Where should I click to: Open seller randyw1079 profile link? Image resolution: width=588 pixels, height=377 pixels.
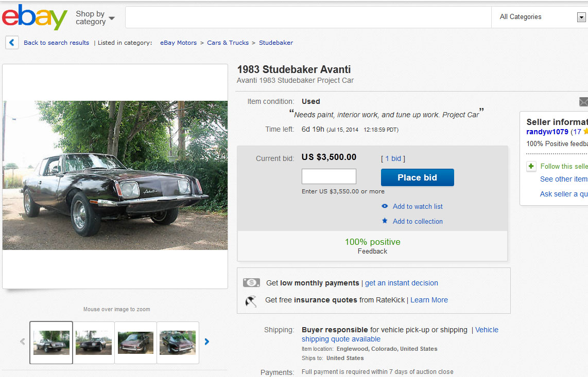(547, 132)
